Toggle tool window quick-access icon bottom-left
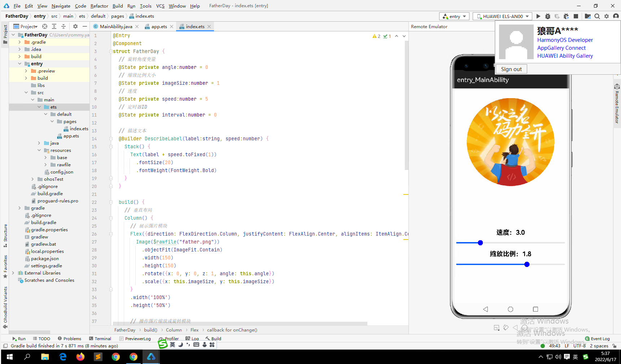This screenshot has width=621, height=364. point(5,346)
